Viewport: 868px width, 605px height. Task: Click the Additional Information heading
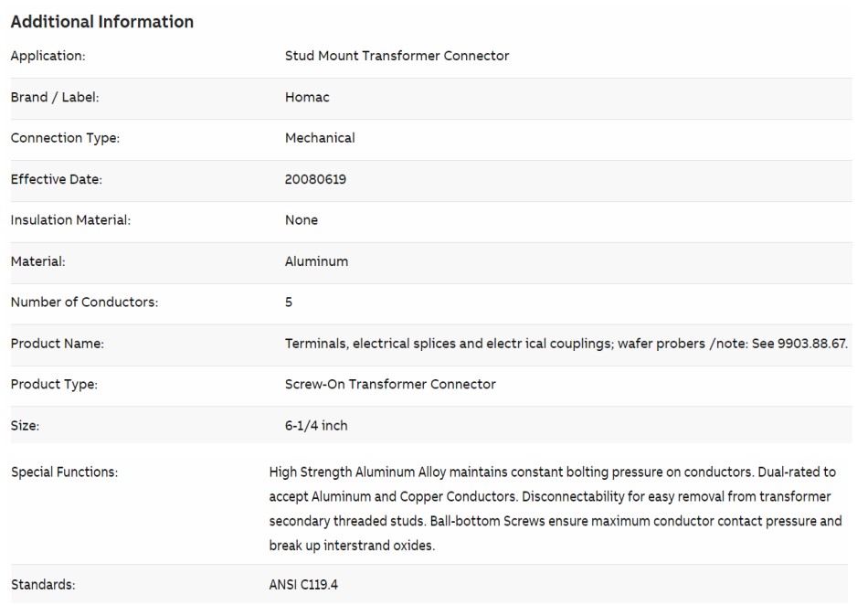click(x=102, y=22)
